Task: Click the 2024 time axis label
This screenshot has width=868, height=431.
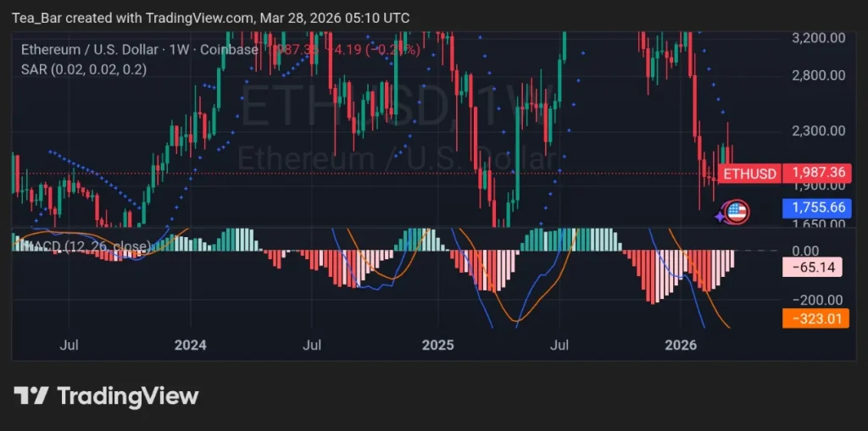Action: pos(190,345)
